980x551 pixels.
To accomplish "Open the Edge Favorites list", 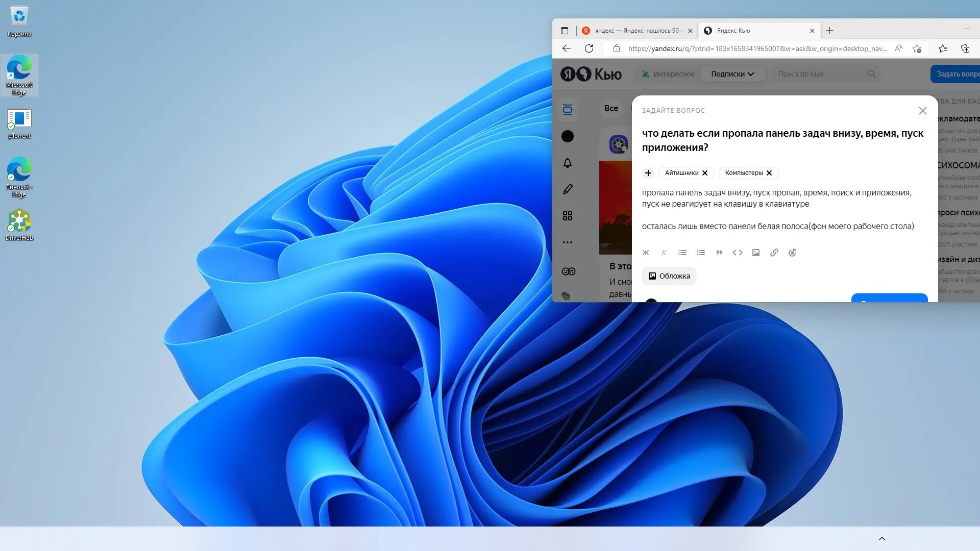I will [x=943, y=48].
